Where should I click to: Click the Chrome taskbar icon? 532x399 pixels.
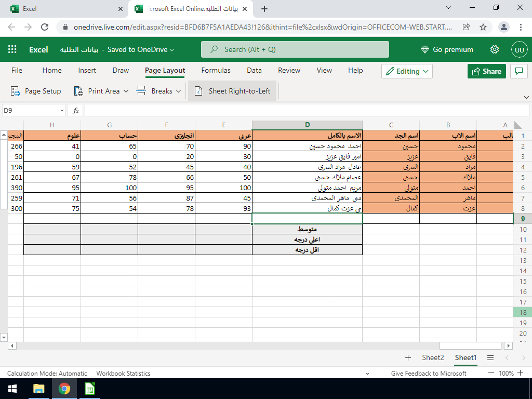pos(64,389)
